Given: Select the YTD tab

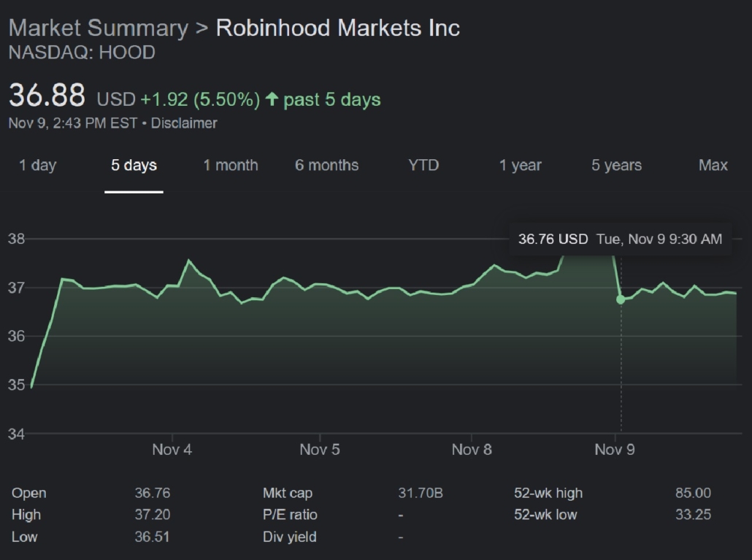Looking at the screenshot, I should (x=423, y=166).
